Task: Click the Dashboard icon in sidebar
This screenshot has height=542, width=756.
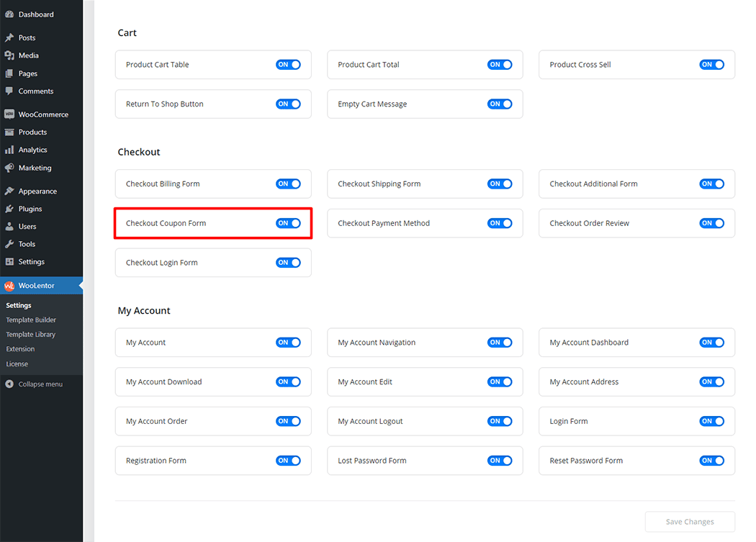Action: (x=9, y=14)
